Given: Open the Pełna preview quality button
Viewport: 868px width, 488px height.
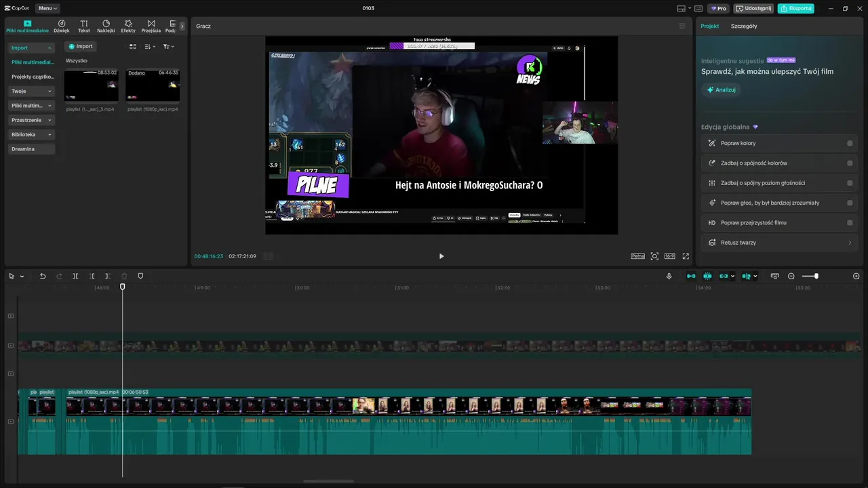Looking at the screenshot, I should pos(637,256).
